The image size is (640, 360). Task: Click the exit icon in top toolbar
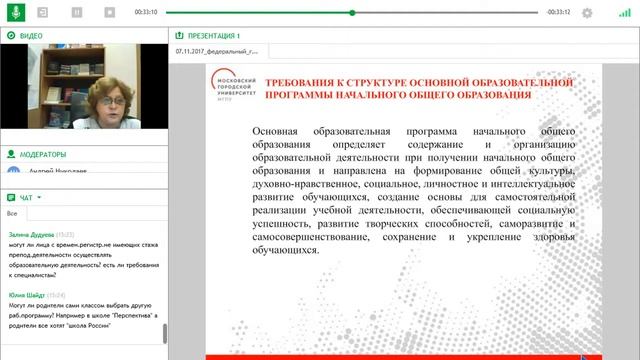(x=42, y=13)
